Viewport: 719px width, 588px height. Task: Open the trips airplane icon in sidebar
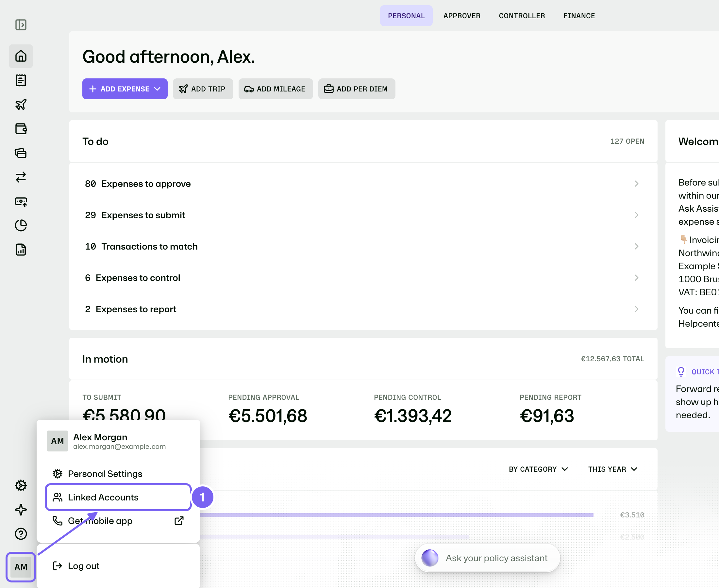(21, 104)
